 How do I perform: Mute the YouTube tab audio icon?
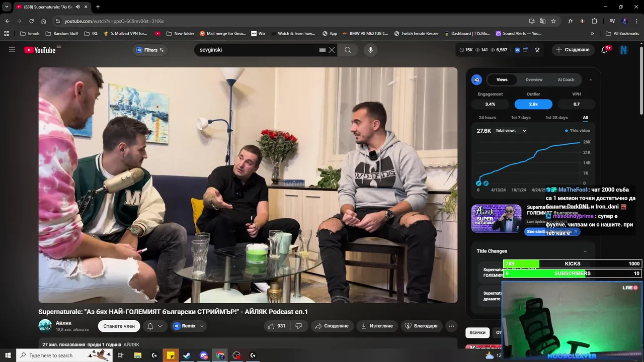(x=77, y=7)
